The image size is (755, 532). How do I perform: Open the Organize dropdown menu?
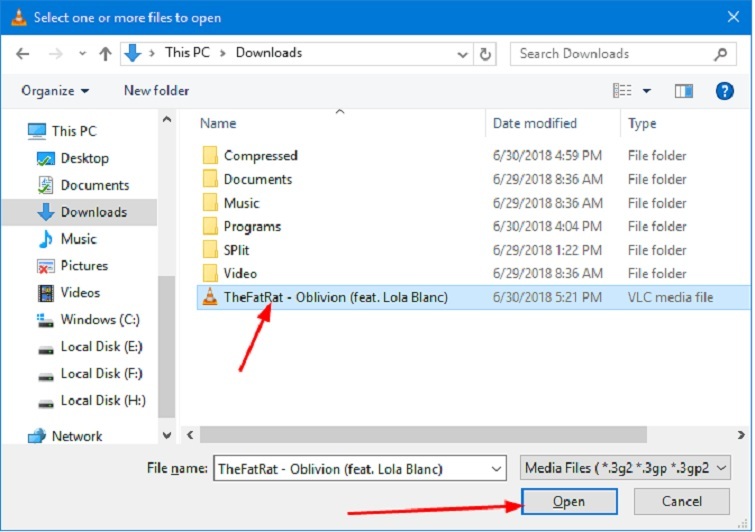point(55,91)
